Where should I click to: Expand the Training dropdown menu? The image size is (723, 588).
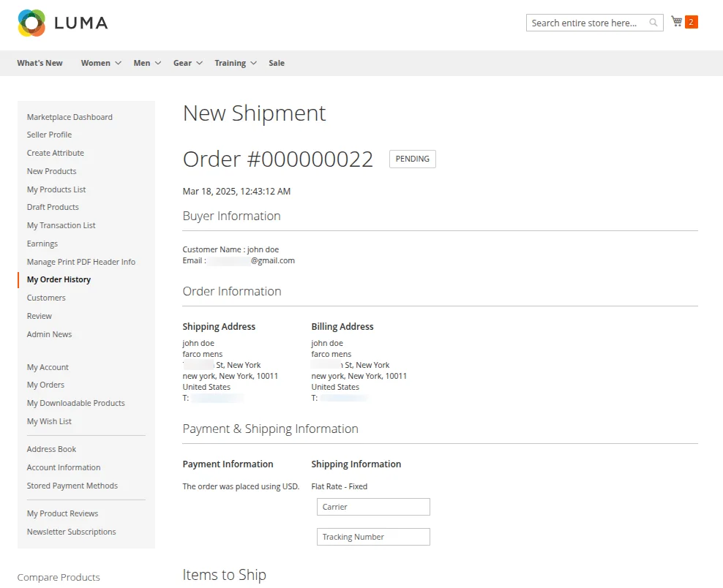231,63
